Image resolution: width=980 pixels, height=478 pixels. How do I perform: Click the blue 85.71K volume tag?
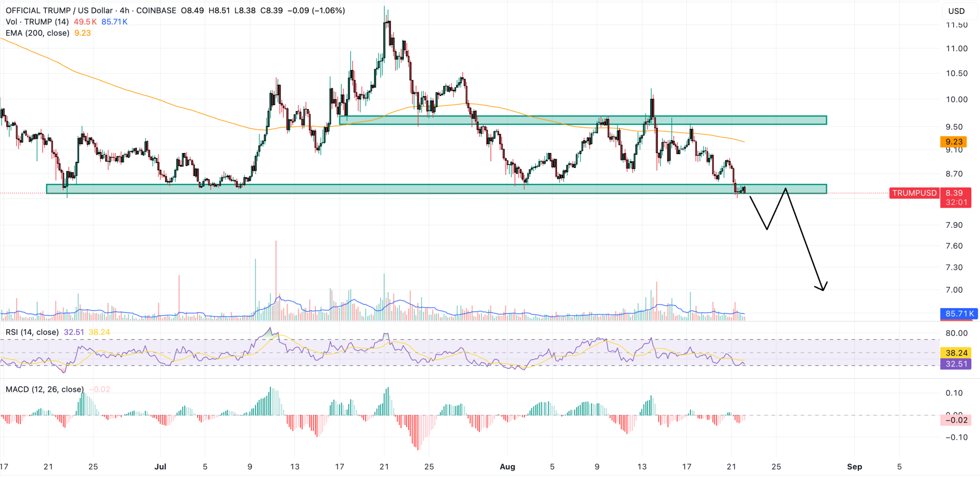tap(959, 314)
